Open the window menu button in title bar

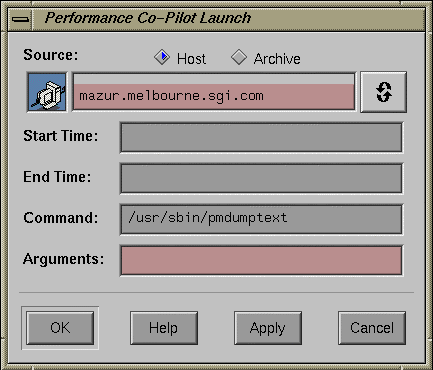pyautogui.click(x=20, y=19)
